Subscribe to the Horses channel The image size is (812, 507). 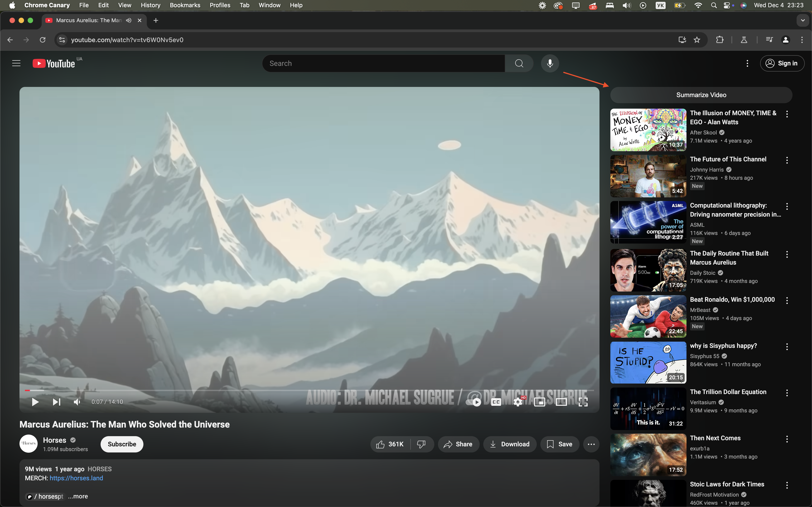click(x=122, y=444)
